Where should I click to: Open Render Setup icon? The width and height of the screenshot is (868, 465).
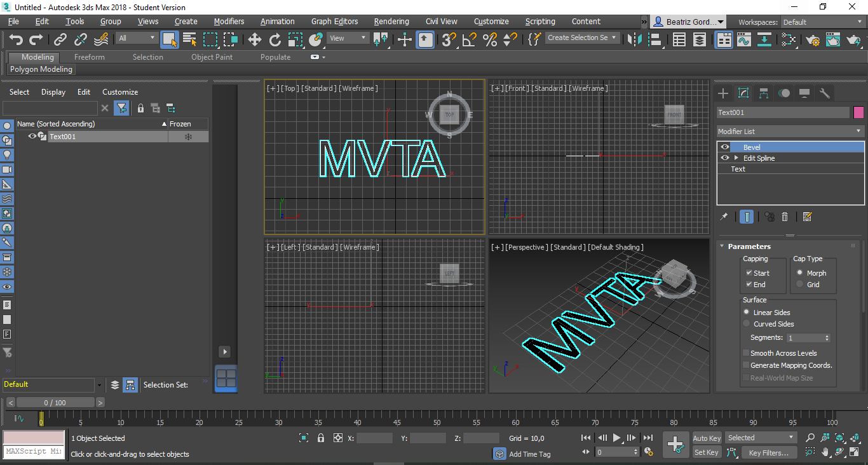point(813,39)
